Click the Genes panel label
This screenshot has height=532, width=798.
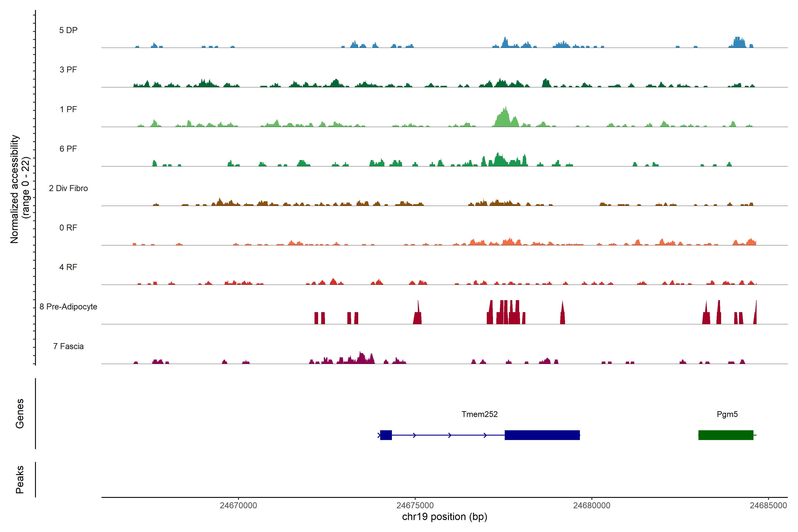point(20,413)
